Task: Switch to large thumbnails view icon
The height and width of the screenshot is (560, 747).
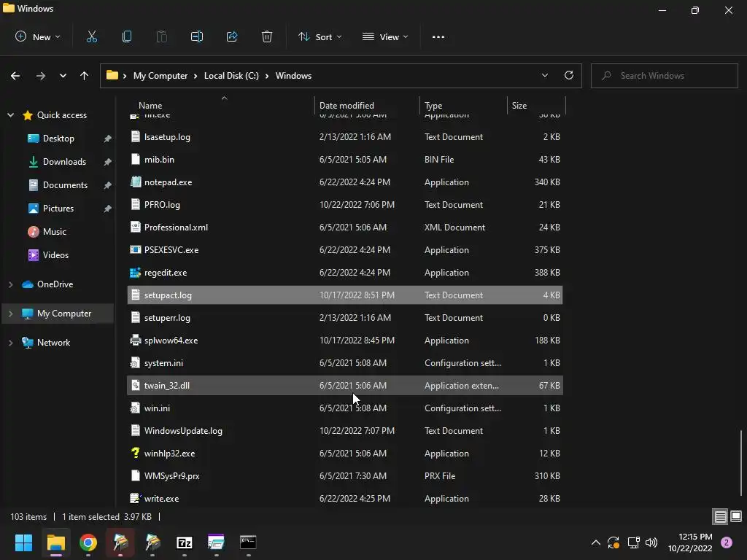Action: [x=736, y=516]
